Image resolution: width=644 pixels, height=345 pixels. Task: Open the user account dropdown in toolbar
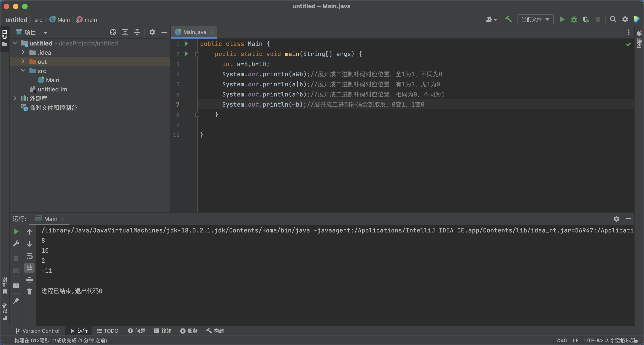click(x=491, y=19)
